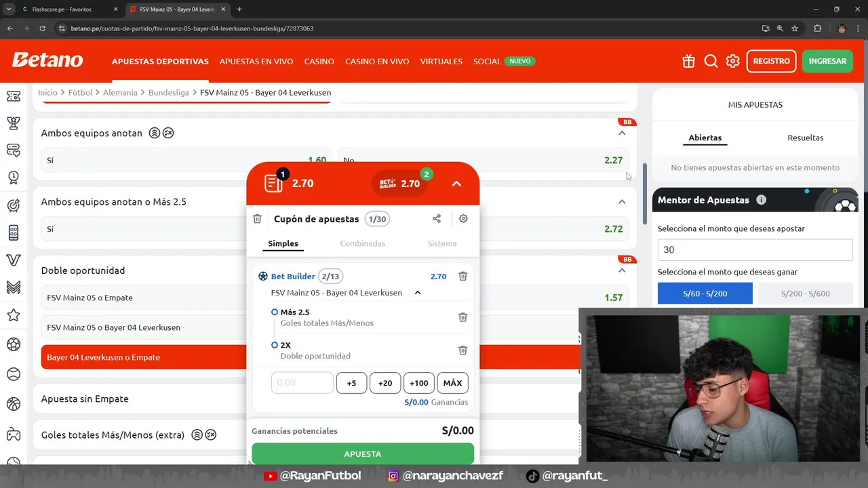The height and width of the screenshot is (488, 868).
Task: Expand Goles totales Más/Menos (extra) market
Action: pyautogui.click(x=113, y=434)
